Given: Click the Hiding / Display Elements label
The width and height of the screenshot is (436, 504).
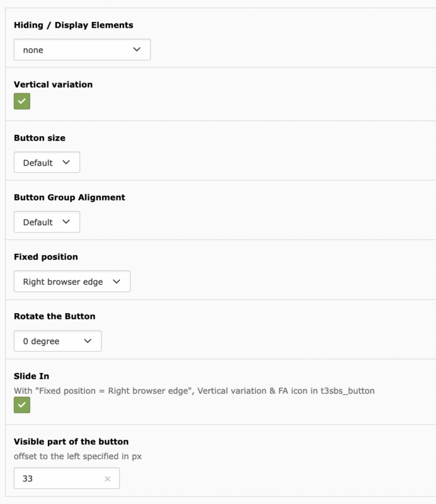Looking at the screenshot, I should pos(73,25).
